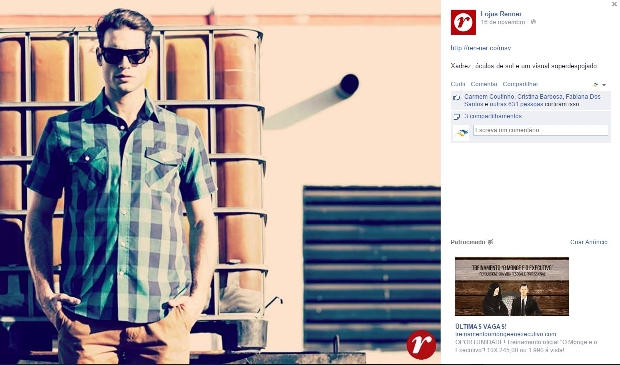
Task: Open the renner link in the caption
Action: tap(480, 48)
